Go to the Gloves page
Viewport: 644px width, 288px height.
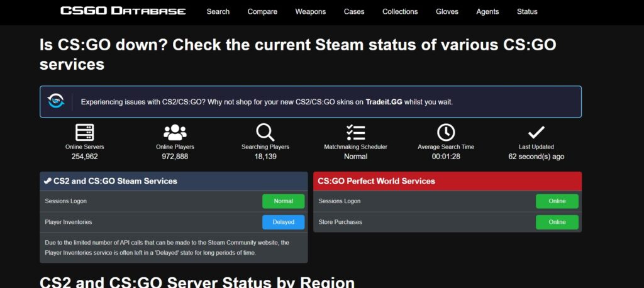tap(447, 11)
